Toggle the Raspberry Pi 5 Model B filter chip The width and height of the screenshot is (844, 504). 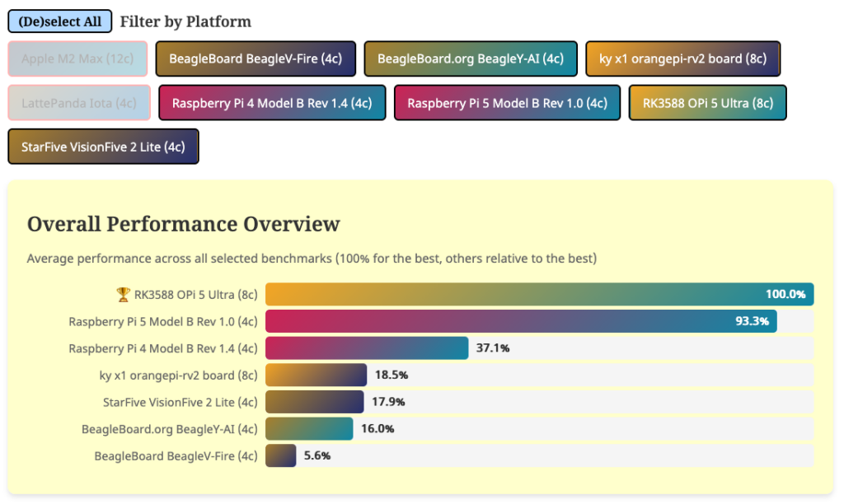point(507,103)
